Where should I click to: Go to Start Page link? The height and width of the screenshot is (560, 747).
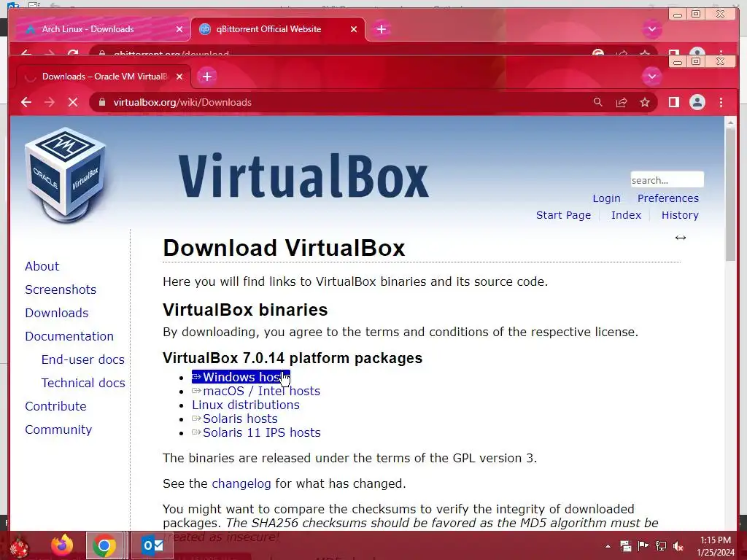(563, 215)
